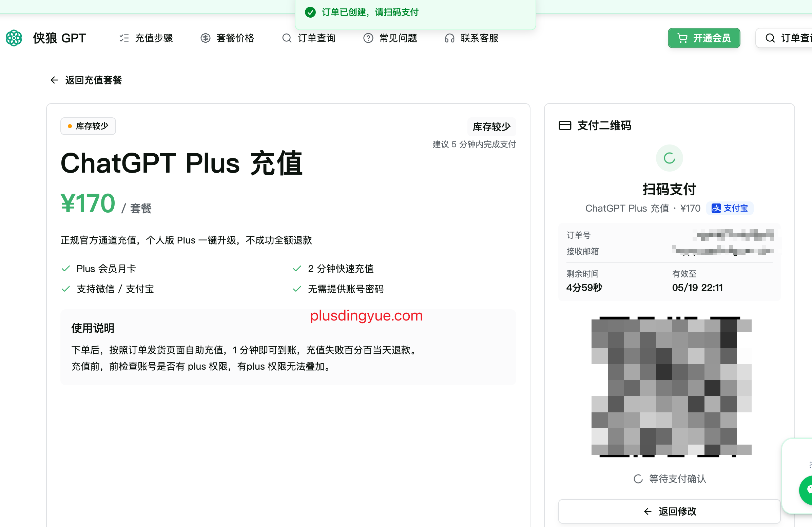Click the blurred 接收邮箱 value
Viewport: 812px width, 527px height.
(x=722, y=251)
